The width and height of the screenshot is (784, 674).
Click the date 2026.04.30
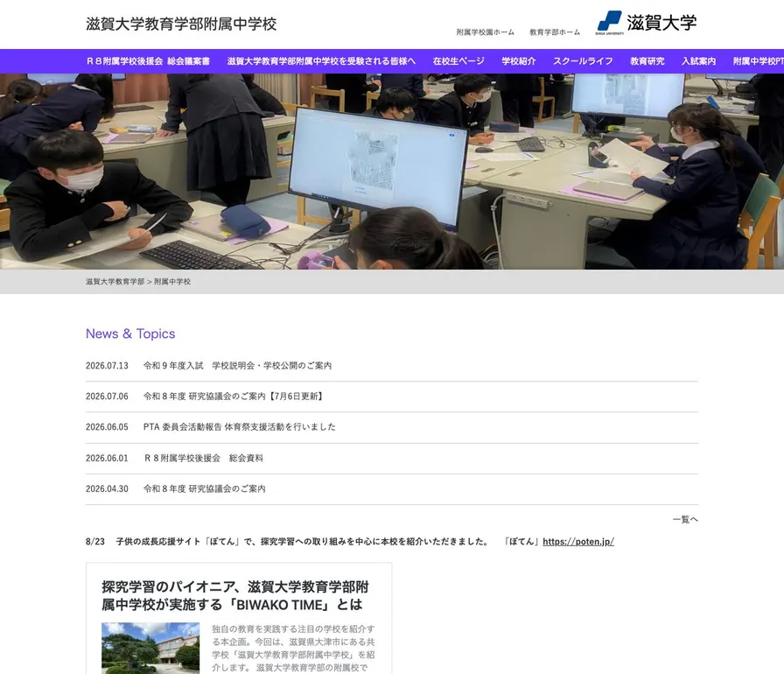[x=107, y=488]
